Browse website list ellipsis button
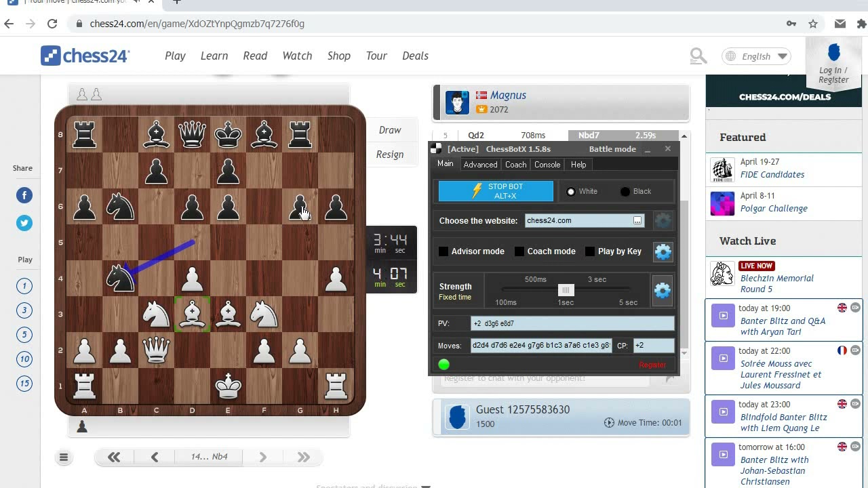This screenshot has height=488, width=868. [x=637, y=220]
